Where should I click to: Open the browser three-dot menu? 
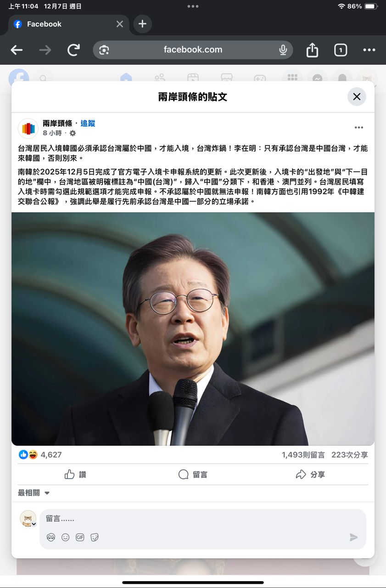click(x=369, y=50)
